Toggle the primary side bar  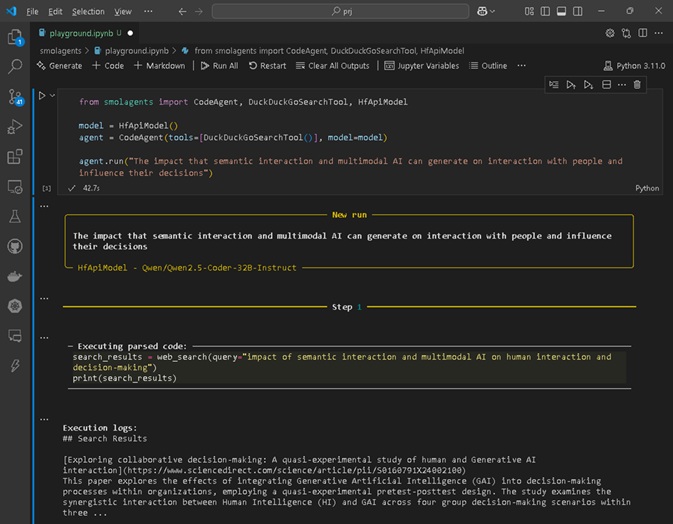pyautogui.click(x=545, y=12)
